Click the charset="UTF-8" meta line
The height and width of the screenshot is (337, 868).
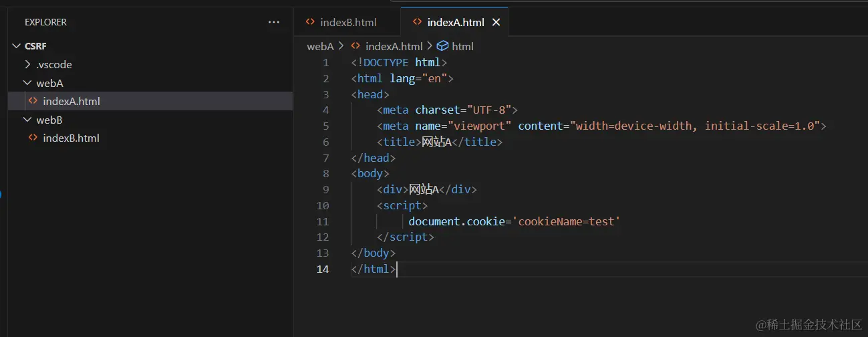[x=447, y=110]
